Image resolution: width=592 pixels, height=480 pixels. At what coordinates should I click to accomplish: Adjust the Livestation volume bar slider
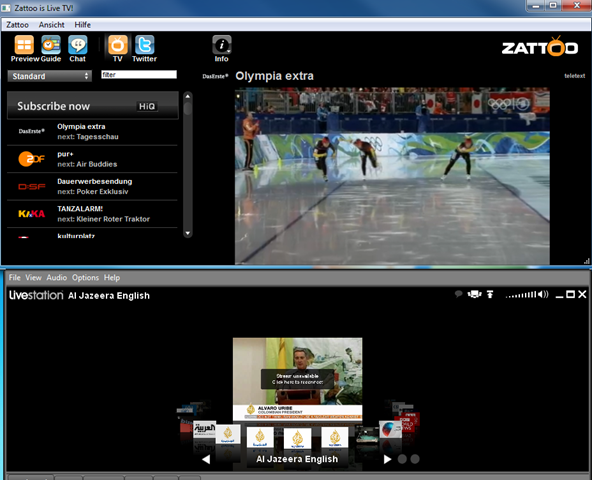pos(521,295)
